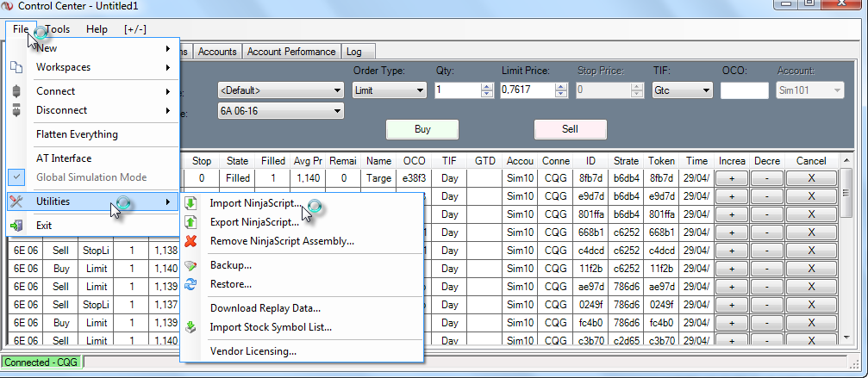Expand the Connect submenu

[x=93, y=91]
